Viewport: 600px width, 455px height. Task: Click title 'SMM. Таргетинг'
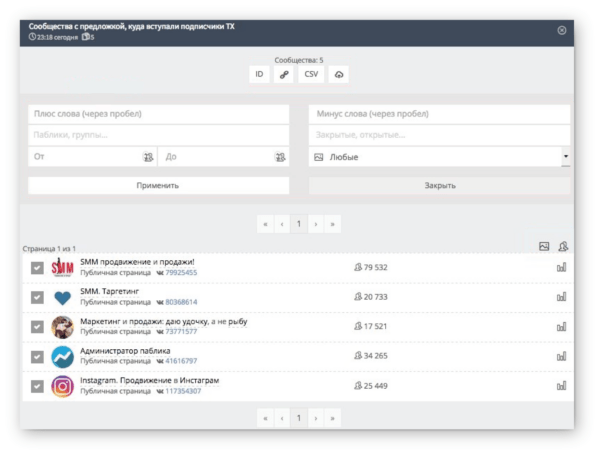coord(109,292)
